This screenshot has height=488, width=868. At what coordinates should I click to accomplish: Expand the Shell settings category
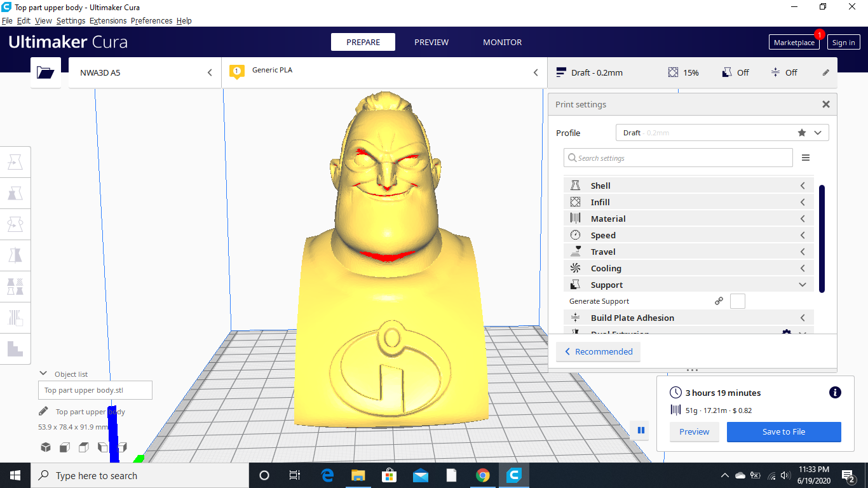click(688, 186)
